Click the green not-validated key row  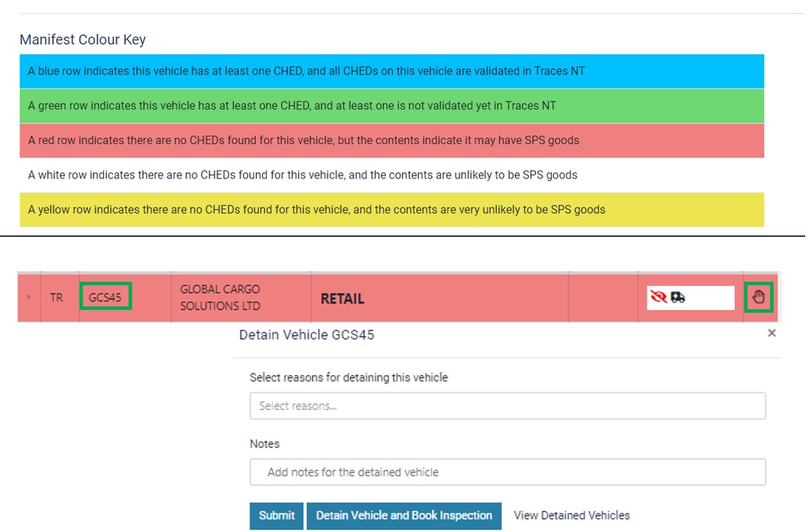tap(391, 105)
